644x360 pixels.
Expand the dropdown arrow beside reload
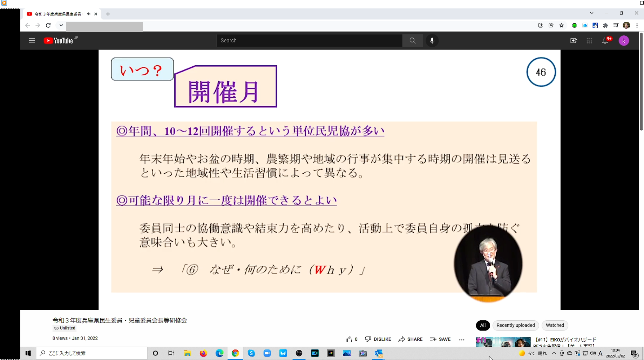tap(61, 25)
